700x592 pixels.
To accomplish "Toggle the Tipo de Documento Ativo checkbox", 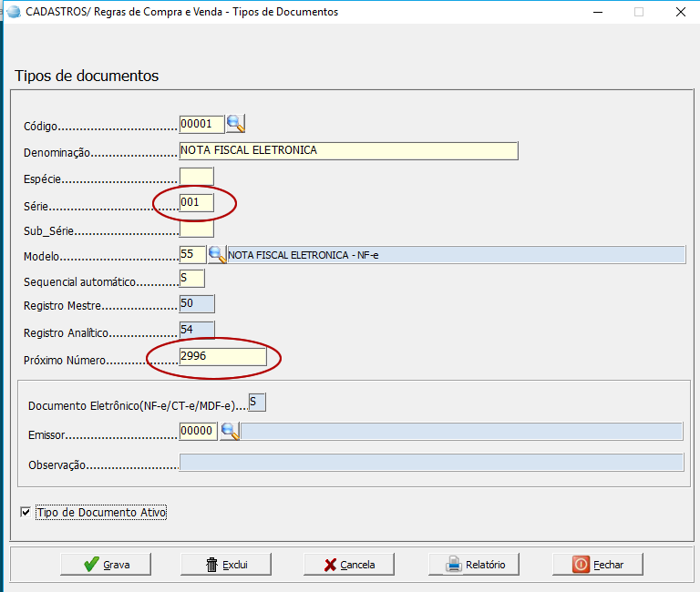I will 25,513.
